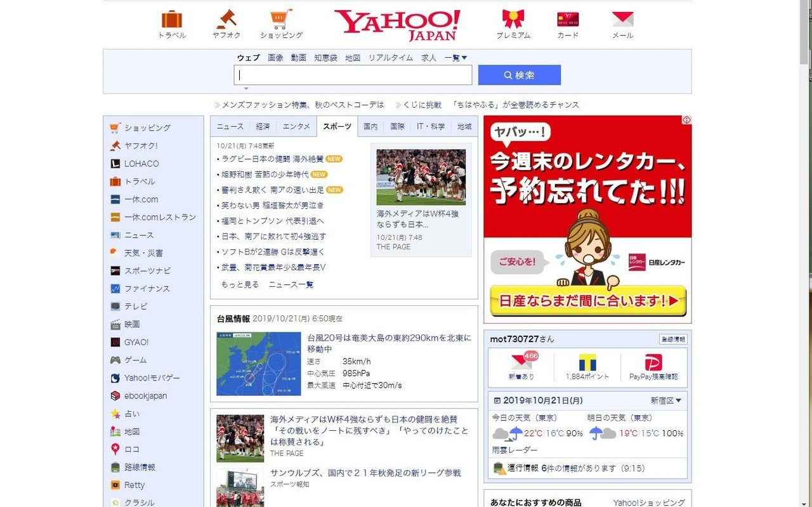
Task: Open 地図 in the left sidebar
Action: 132,431
